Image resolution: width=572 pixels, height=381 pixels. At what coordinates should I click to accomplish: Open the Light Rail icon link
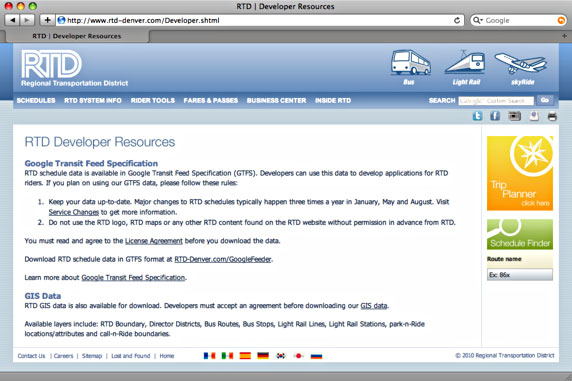pyautogui.click(x=466, y=68)
